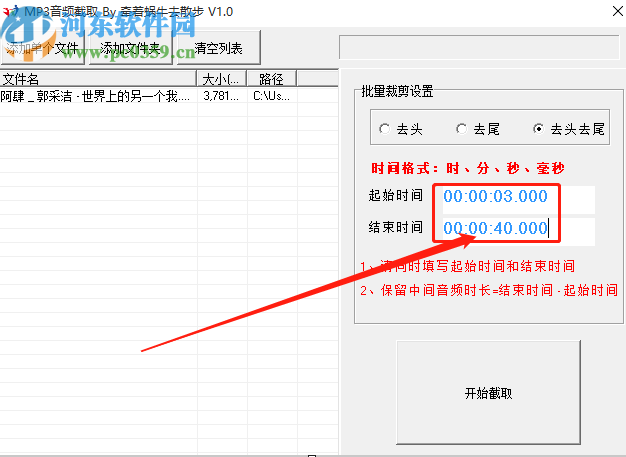Click the 添加文件夹 button
626x457 pixels.
[131, 48]
